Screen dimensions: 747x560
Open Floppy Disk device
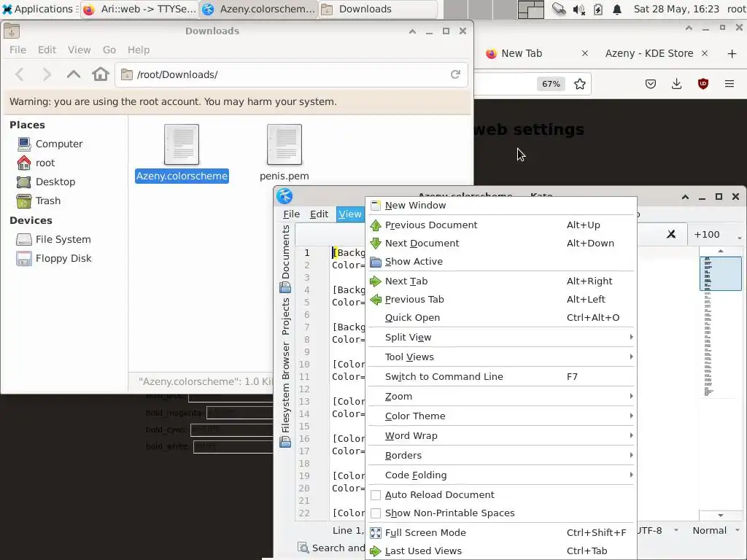coord(53,259)
